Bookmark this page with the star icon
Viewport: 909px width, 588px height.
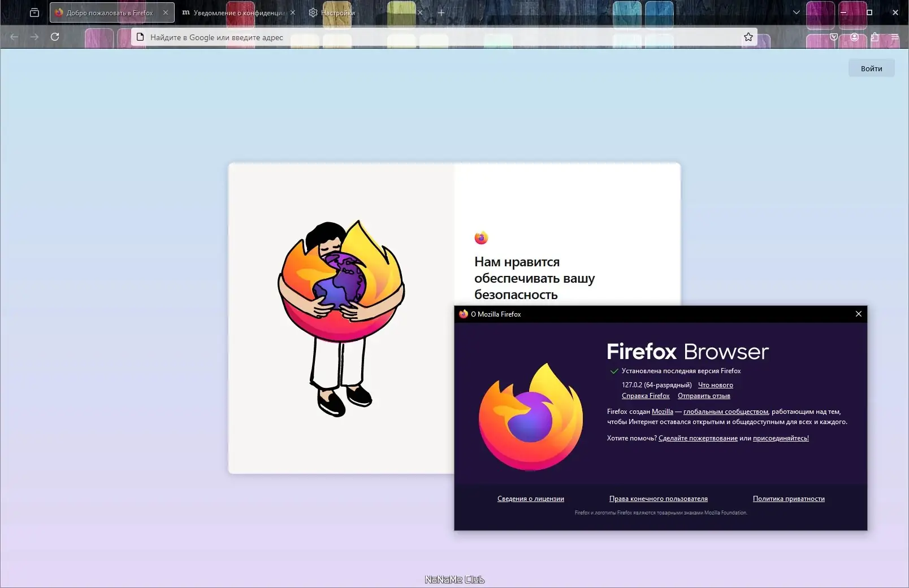pos(748,37)
